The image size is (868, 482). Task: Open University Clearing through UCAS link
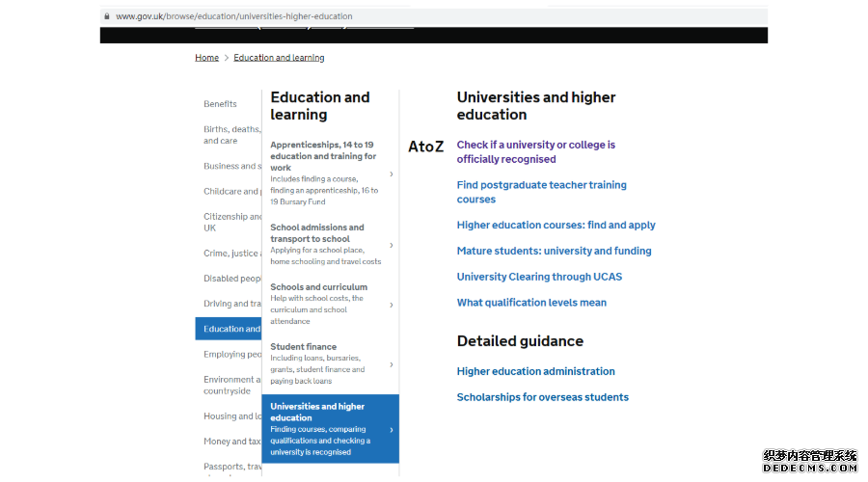[539, 277]
